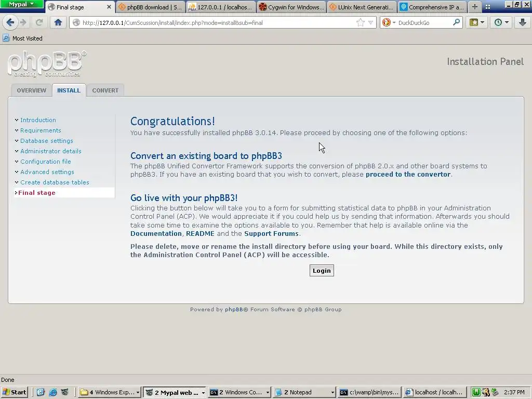Switch to c:\wamp\bin\mysql console window
The image size is (532, 399).
pos(369,392)
